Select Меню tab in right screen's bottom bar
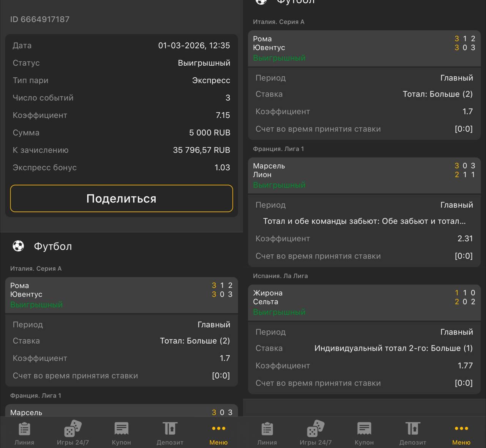The image size is (486, 448). (461, 433)
